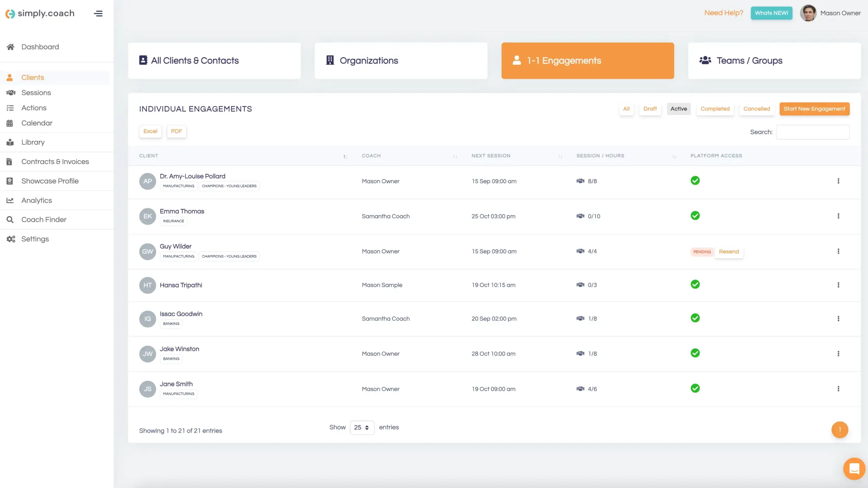Image resolution: width=868 pixels, height=488 pixels.
Task: Sort table by Session / Hours column
Action: coord(674,156)
